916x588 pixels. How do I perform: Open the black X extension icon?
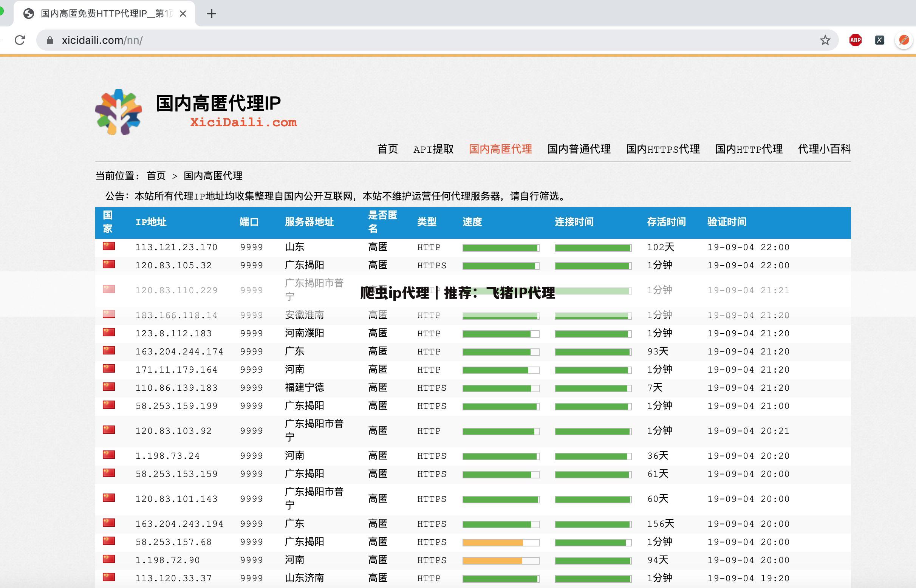[x=880, y=40]
